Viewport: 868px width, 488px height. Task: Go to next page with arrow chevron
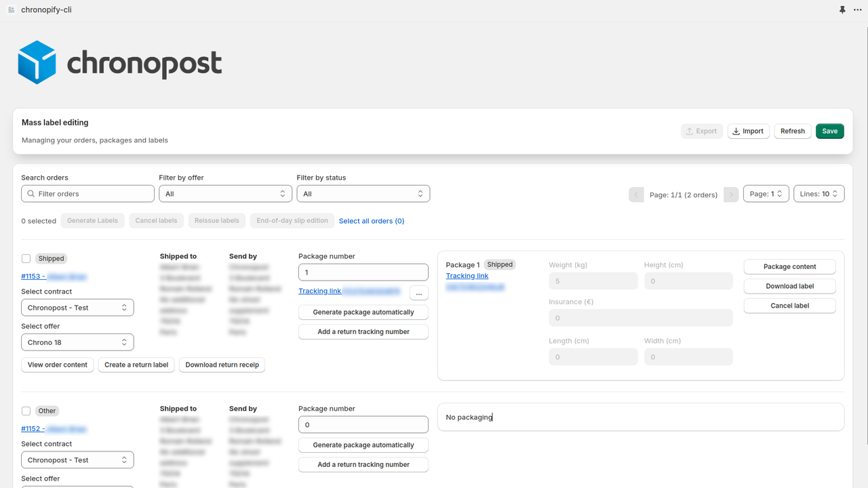coord(731,194)
